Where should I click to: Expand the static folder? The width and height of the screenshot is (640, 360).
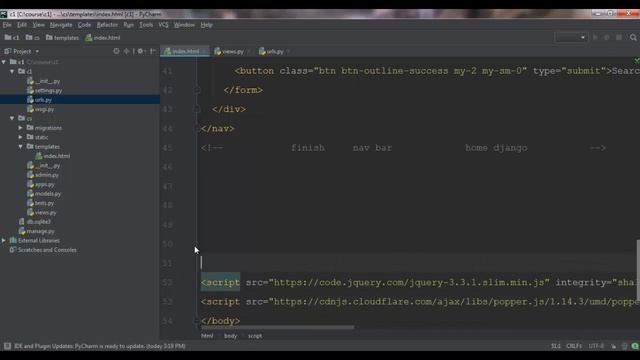point(20,137)
